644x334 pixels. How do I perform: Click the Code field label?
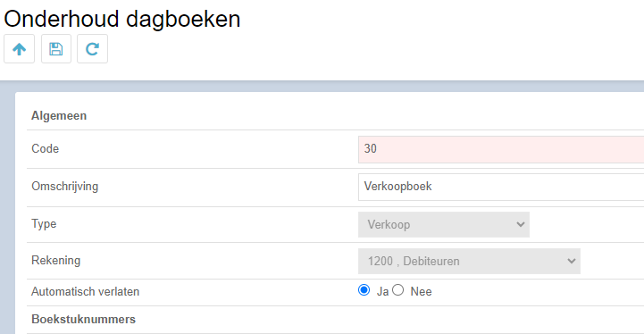(46, 149)
